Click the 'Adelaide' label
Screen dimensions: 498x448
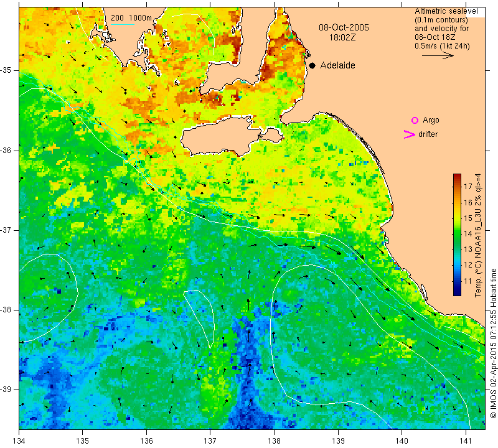tap(337, 65)
